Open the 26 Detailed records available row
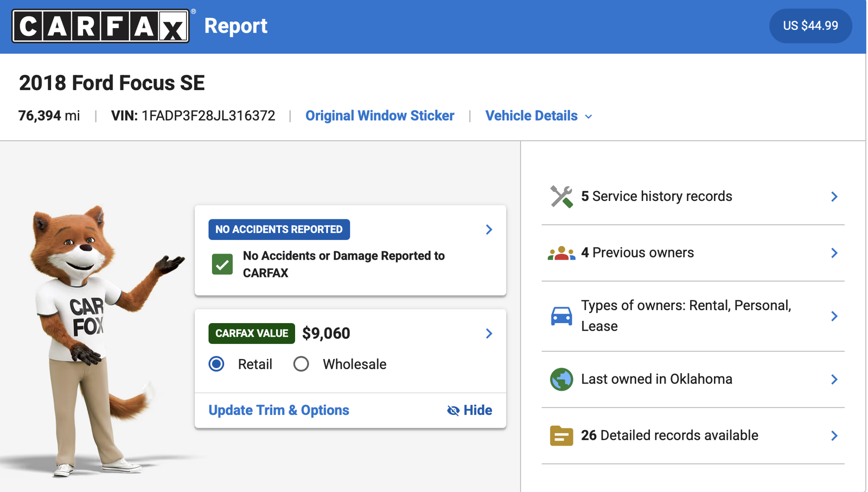Screen dimensions: 868x492 click(x=693, y=436)
